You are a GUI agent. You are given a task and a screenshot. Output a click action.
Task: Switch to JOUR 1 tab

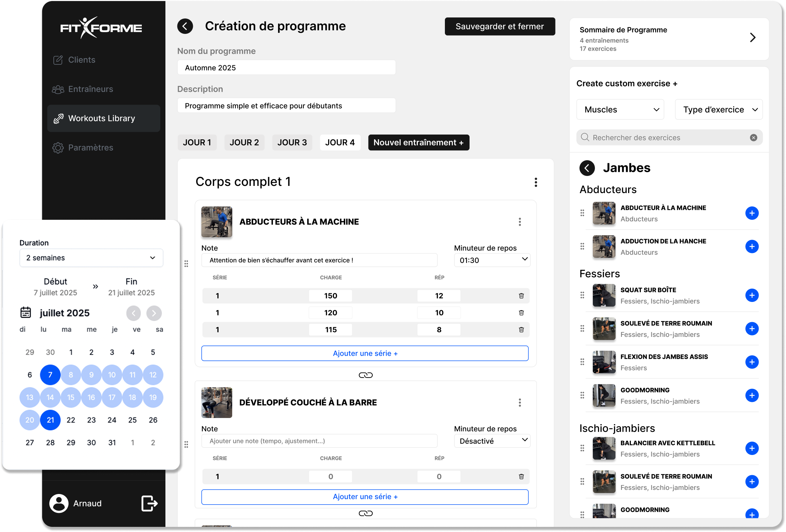tap(197, 142)
